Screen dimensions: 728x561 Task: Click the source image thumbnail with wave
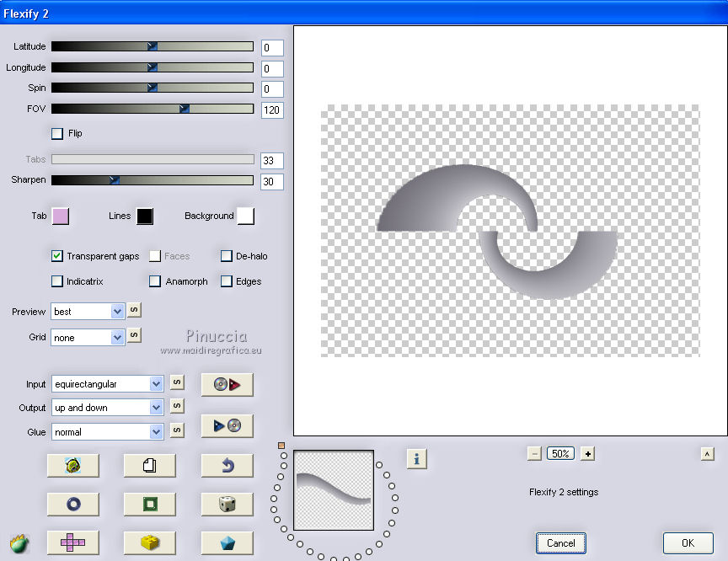[334, 490]
